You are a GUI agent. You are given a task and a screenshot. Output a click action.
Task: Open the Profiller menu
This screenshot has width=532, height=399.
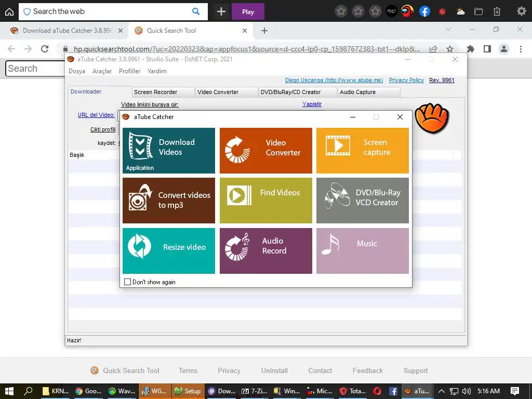click(129, 71)
